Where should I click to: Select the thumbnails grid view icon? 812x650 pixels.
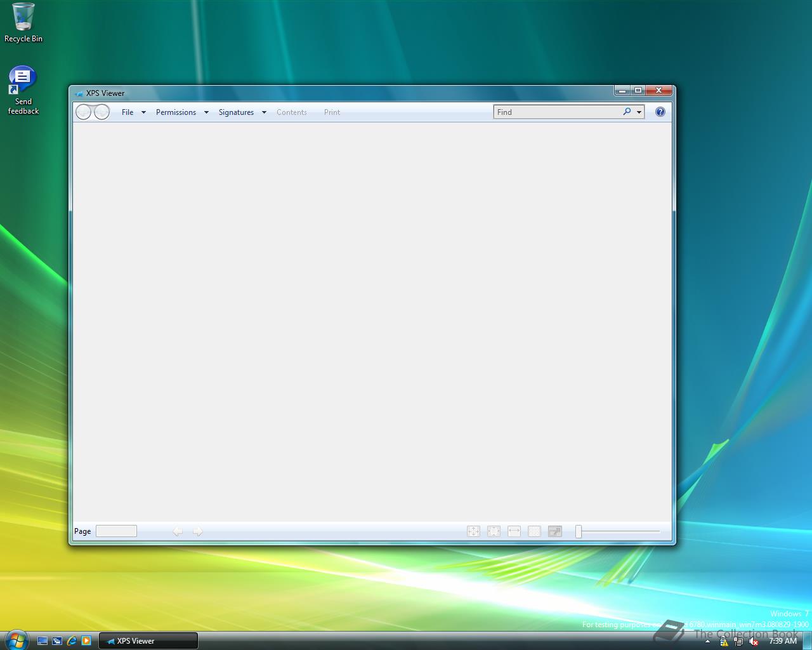[534, 531]
